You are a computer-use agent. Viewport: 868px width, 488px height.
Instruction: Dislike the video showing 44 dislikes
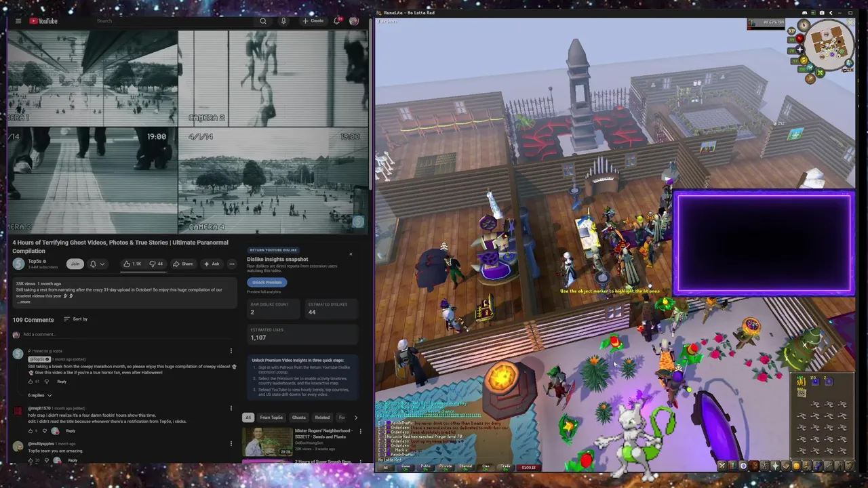point(157,264)
